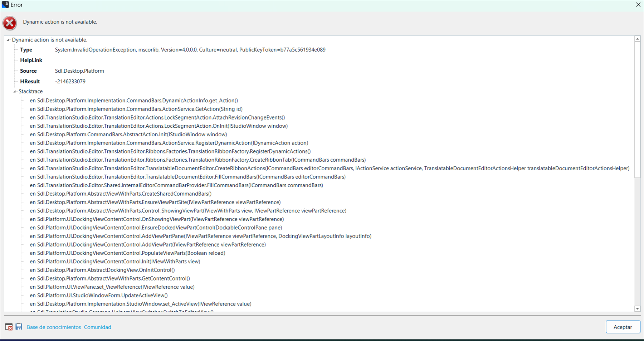Click the scrollbar down arrow icon
This screenshot has width=644, height=341.
[x=638, y=309]
